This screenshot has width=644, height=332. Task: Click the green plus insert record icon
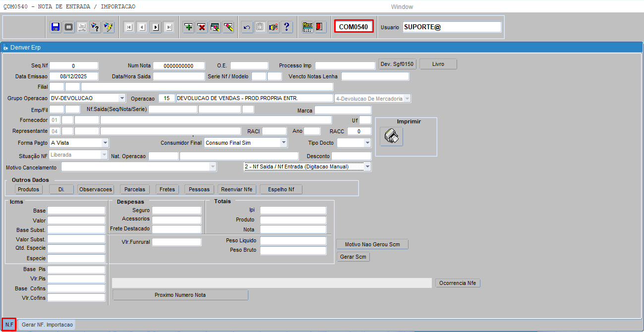pyautogui.click(x=188, y=27)
